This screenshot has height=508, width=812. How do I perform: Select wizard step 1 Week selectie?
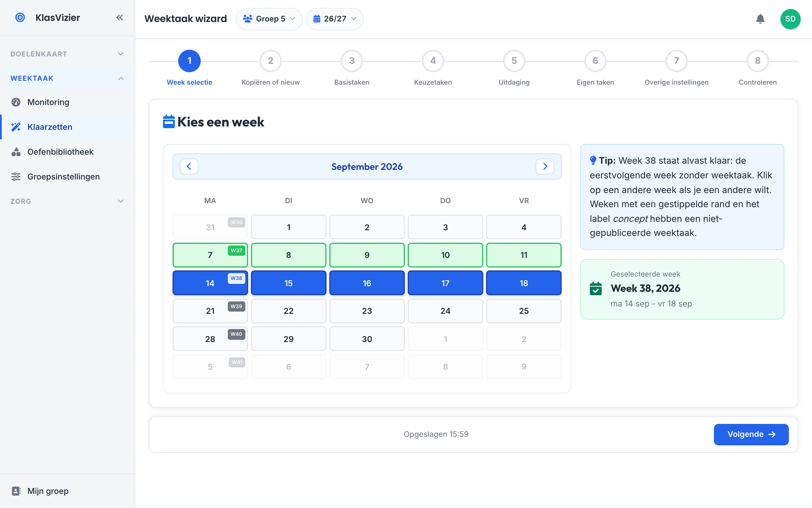tap(189, 68)
